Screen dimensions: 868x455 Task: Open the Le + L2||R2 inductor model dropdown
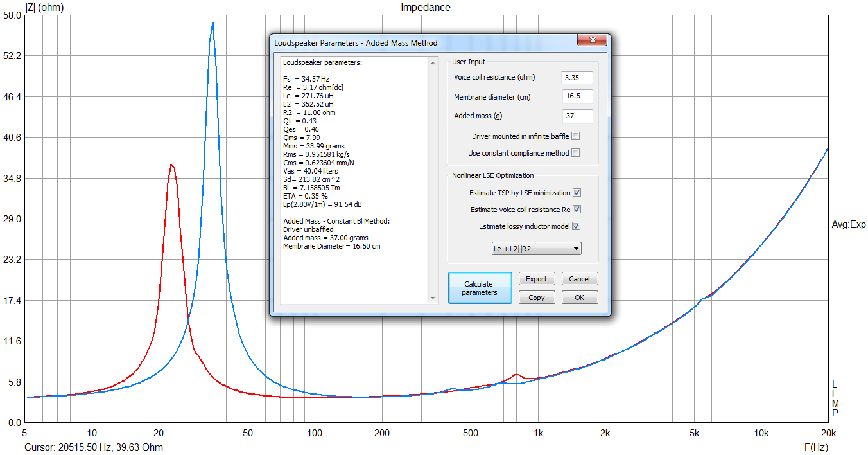click(x=535, y=249)
